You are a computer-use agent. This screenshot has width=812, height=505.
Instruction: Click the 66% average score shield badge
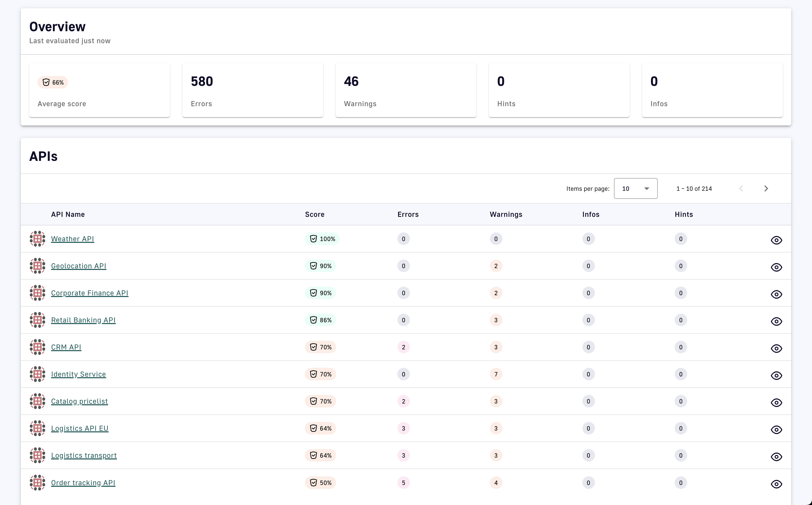click(53, 83)
